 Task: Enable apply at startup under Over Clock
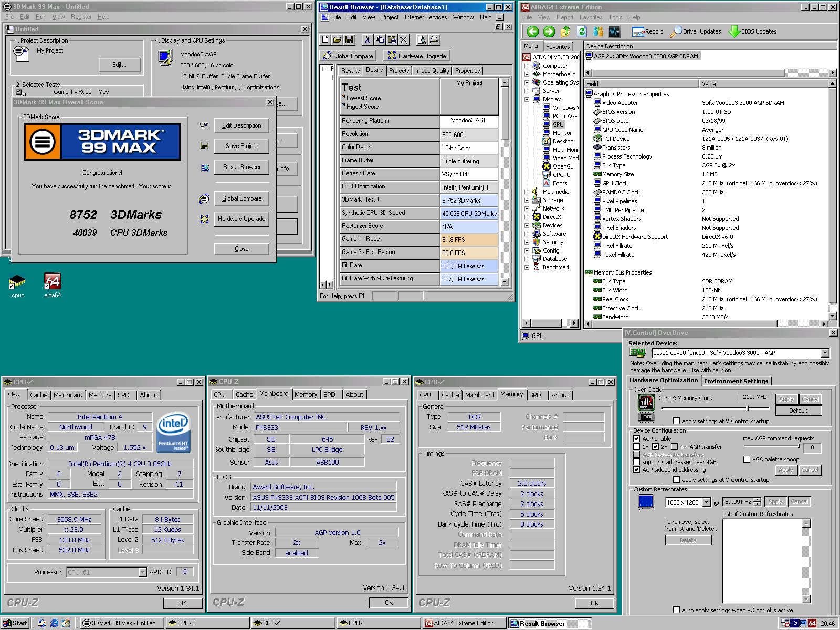point(676,421)
